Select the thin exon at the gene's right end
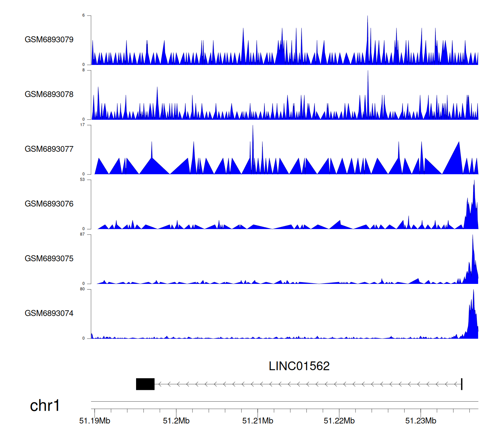This screenshot has height=444, width=504. click(x=462, y=384)
